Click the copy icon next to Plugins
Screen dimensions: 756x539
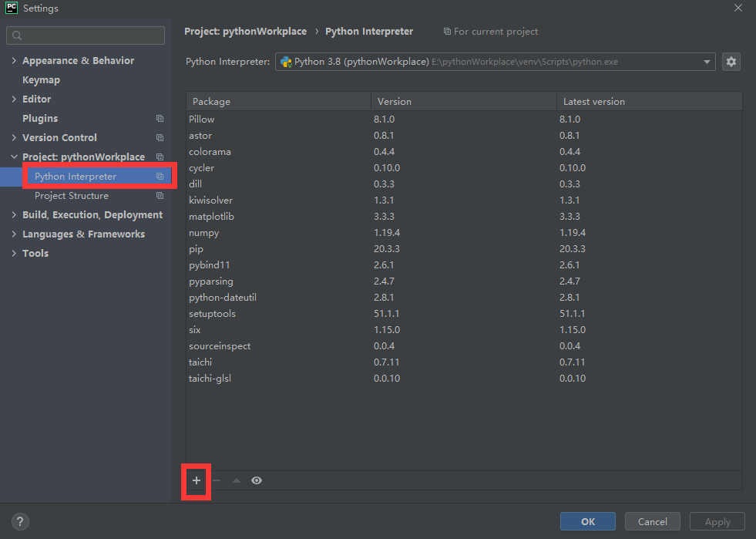[x=160, y=118]
